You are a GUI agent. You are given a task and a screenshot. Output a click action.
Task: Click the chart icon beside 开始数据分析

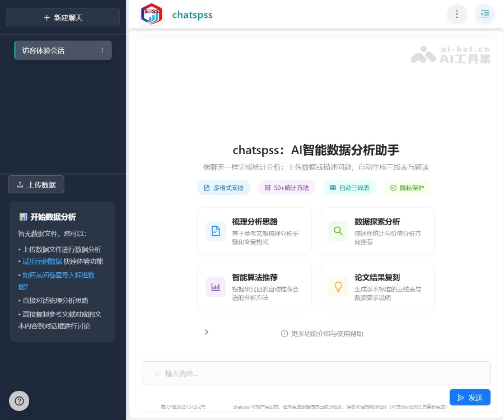point(23,217)
